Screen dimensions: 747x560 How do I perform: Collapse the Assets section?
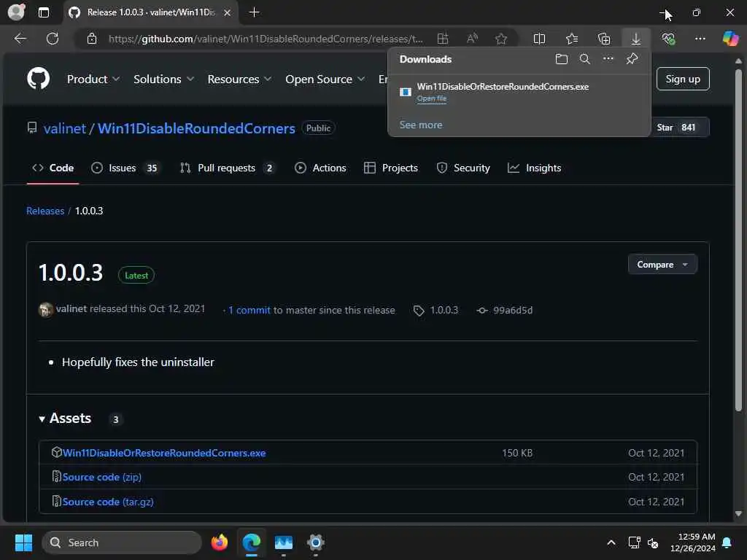[x=65, y=418]
